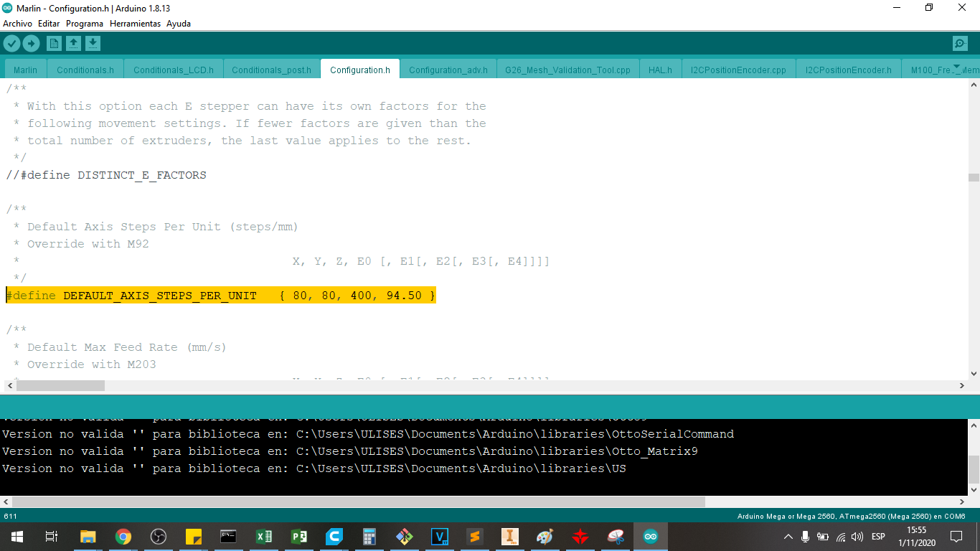Open the Serial Monitor magnifier icon
The height and width of the screenshot is (551, 980).
tap(960, 44)
